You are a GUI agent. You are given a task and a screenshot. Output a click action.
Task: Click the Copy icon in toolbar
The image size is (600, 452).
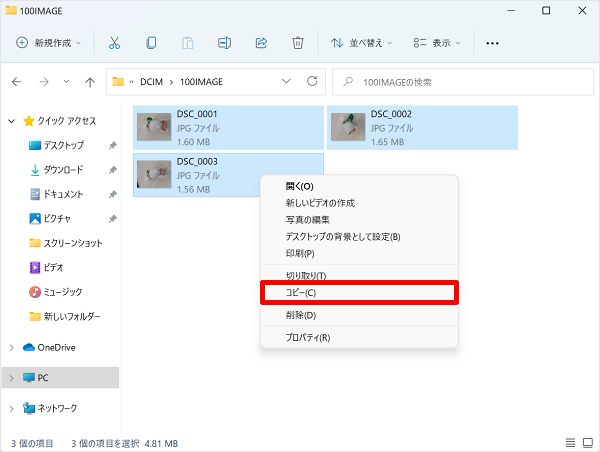click(x=151, y=43)
